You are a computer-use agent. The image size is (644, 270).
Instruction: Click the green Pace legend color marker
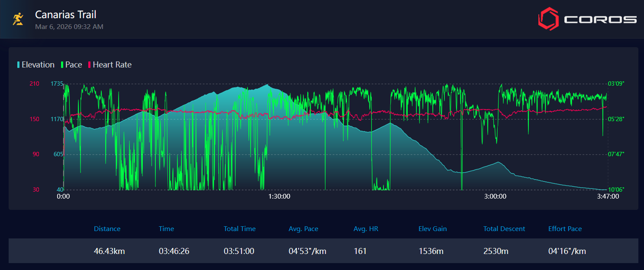point(62,65)
